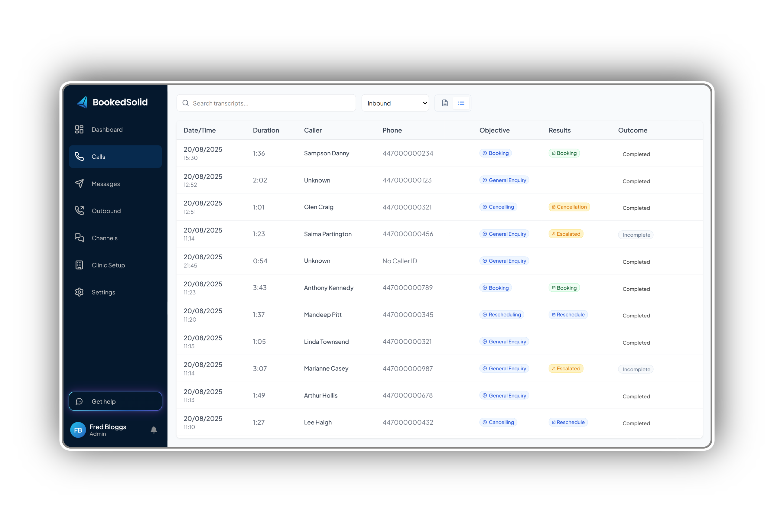Open Settings via the gear icon
This screenshot has height=532, width=774.
coord(79,292)
